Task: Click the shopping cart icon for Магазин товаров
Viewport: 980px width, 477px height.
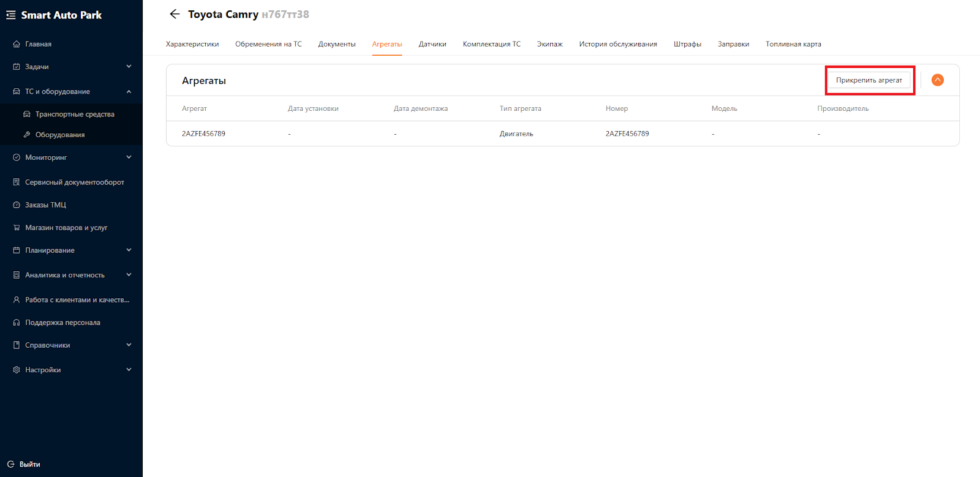Action: pos(17,228)
